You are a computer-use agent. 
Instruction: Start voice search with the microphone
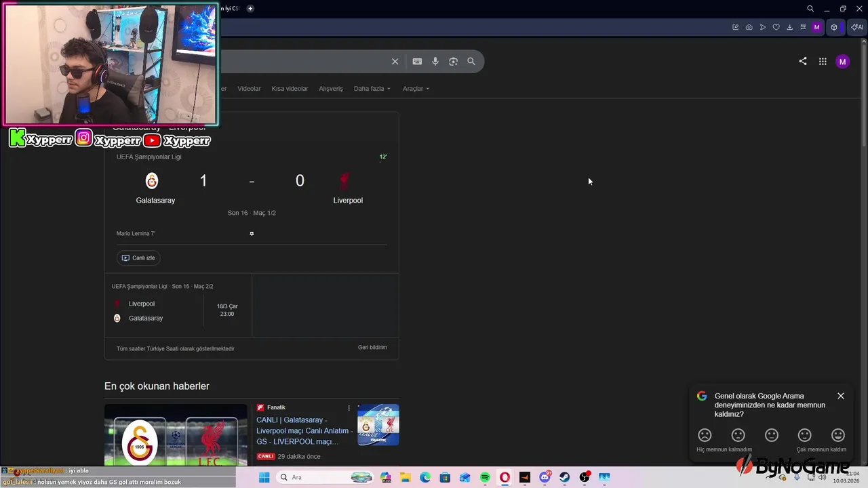click(435, 61)
